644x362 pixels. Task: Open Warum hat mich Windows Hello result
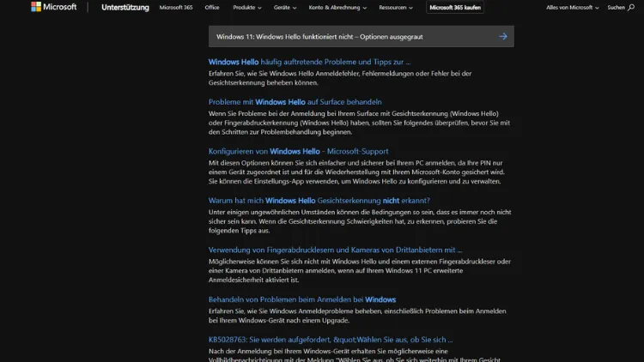coord(319,201)
